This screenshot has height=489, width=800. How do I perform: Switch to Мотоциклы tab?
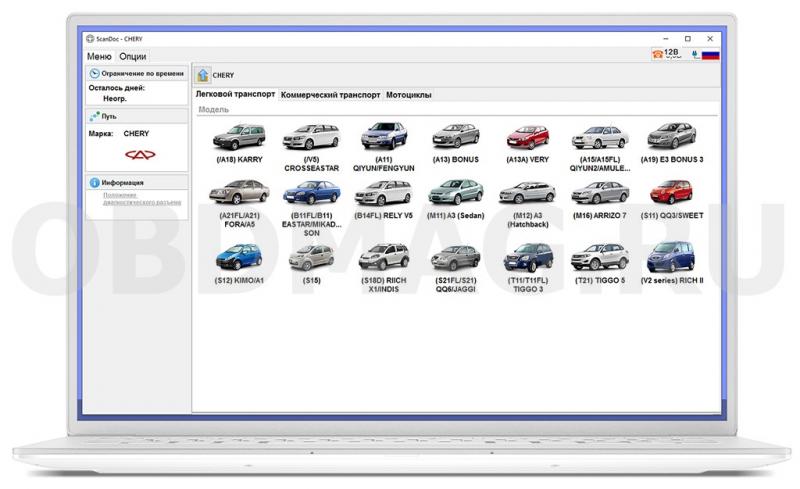[409, 95]
